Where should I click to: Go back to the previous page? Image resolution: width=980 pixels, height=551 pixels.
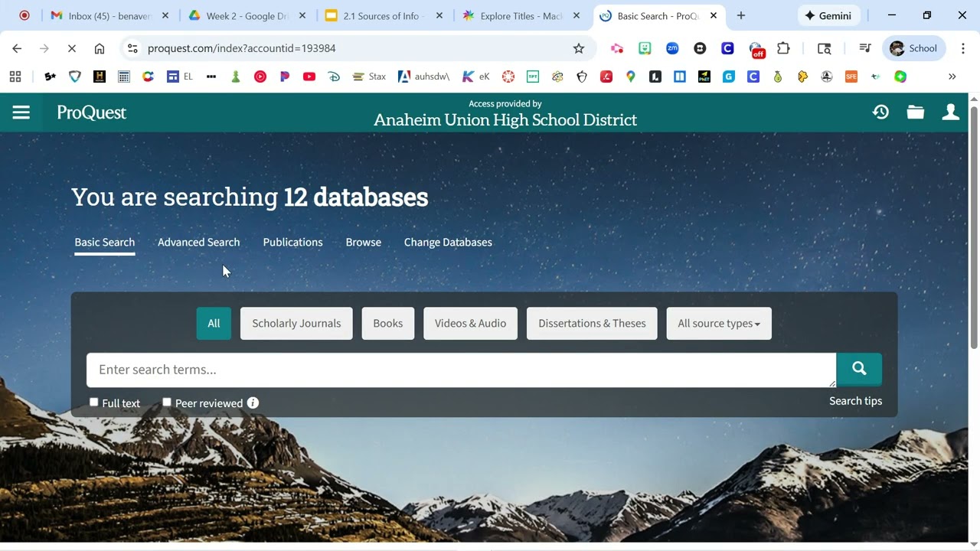[x=17, y=48]
